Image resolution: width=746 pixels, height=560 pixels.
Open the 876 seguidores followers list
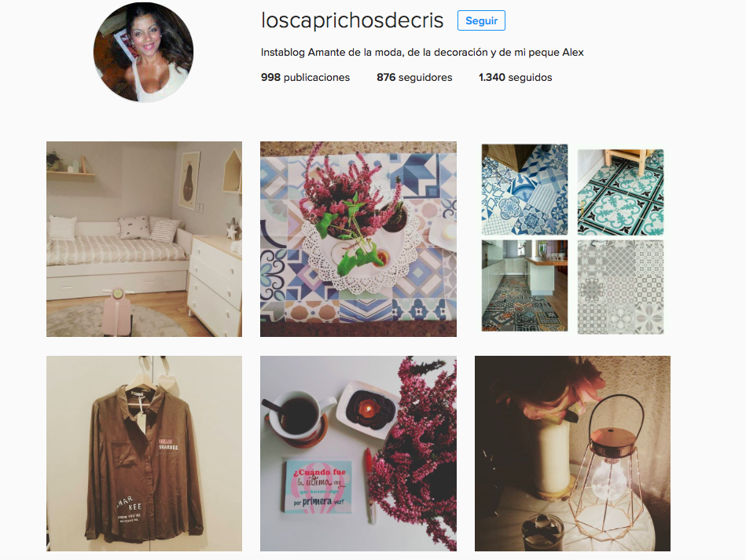tap(414, 78)
